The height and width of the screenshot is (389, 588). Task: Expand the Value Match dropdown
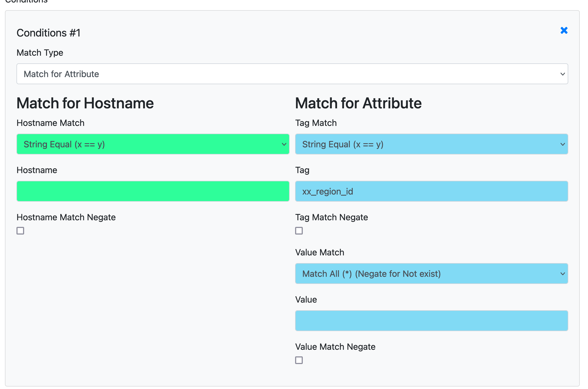[431, 274]
